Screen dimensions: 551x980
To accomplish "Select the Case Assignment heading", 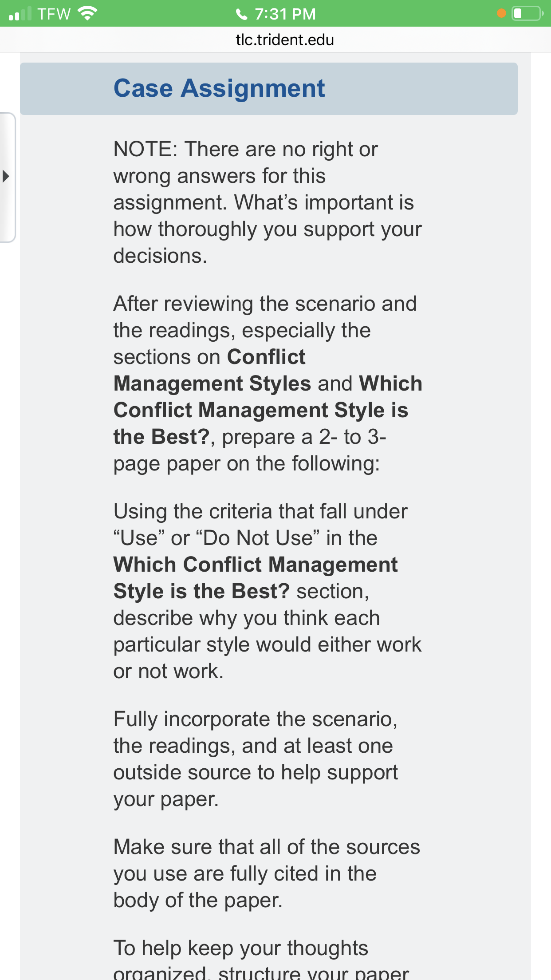I will (219, 88).
